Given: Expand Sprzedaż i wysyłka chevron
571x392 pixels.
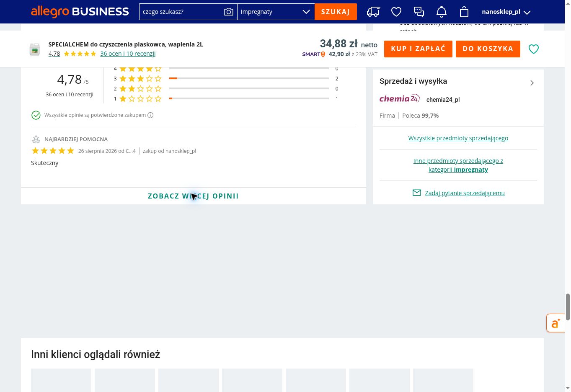Looking at the screenshot, I should [532, 83].
